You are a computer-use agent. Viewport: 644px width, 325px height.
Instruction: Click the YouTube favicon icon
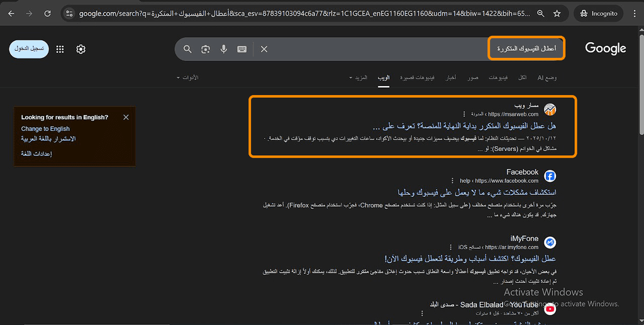550,309
